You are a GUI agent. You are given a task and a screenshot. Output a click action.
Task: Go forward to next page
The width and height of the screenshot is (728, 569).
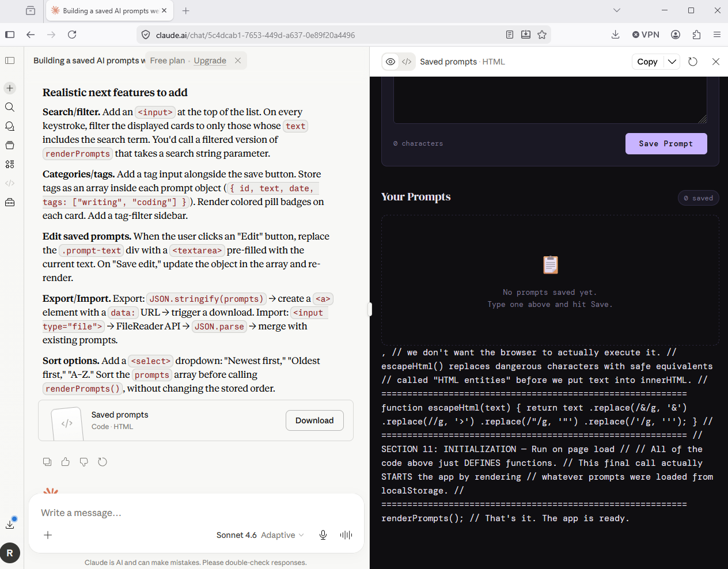click(x=51, y=35)
